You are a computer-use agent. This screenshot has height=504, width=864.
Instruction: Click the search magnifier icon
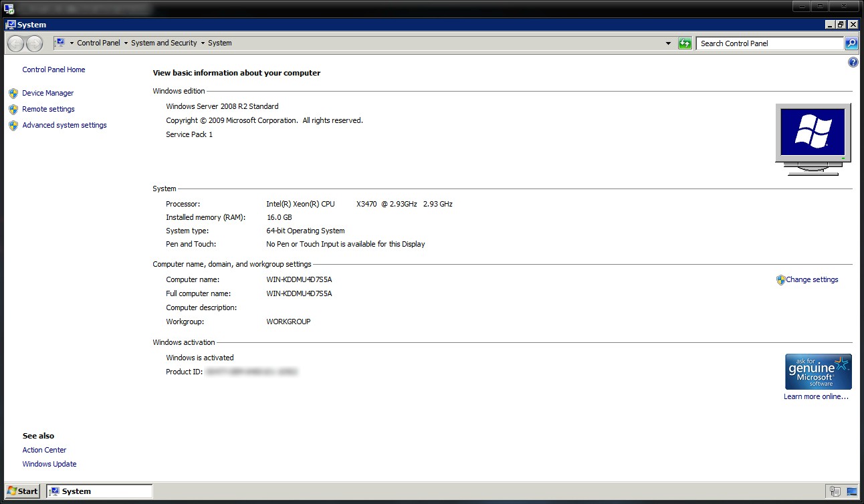[x=851, y=43]
